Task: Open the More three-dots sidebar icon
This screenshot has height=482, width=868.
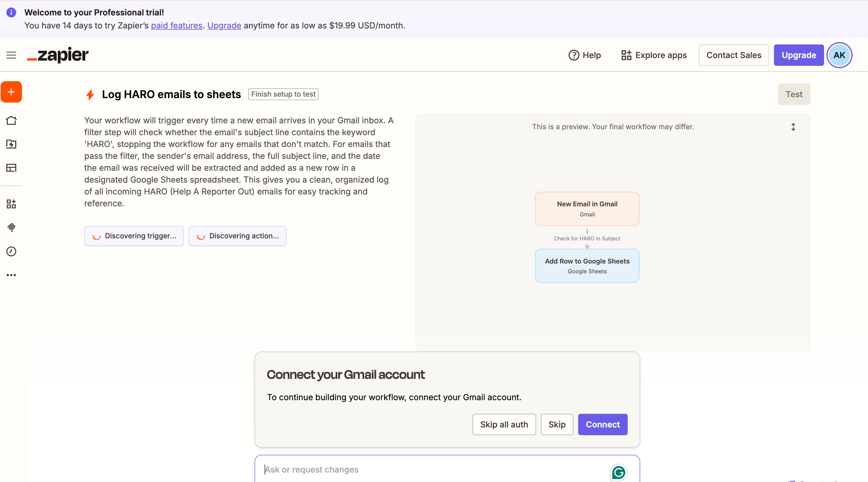Action: coord(11,275)
